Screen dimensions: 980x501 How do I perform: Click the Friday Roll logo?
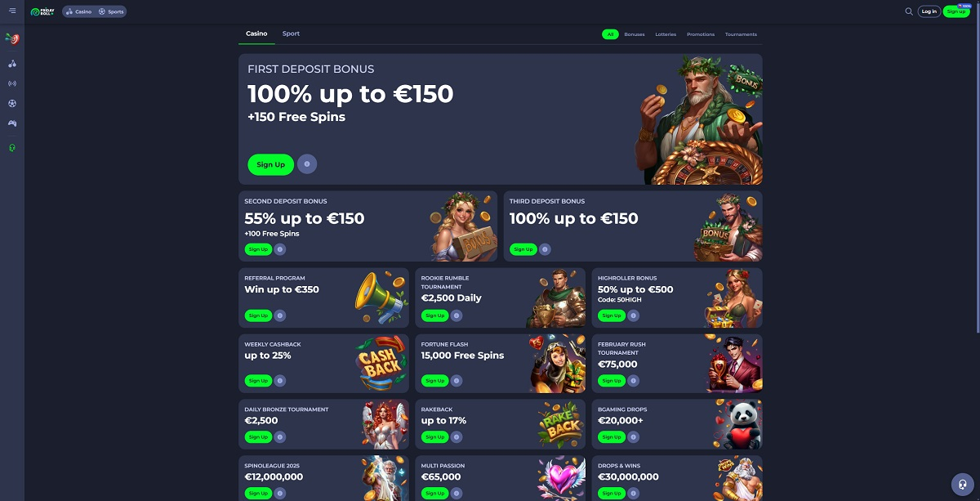(x=42, y=11)
